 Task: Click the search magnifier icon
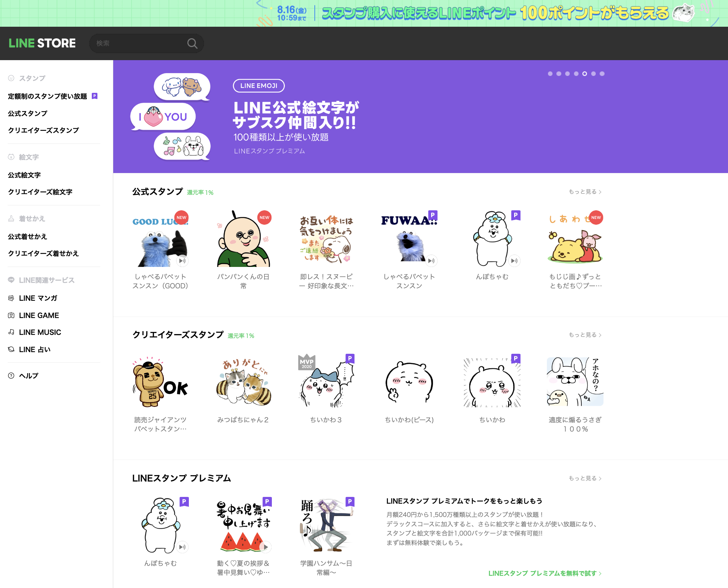point(192,43)
